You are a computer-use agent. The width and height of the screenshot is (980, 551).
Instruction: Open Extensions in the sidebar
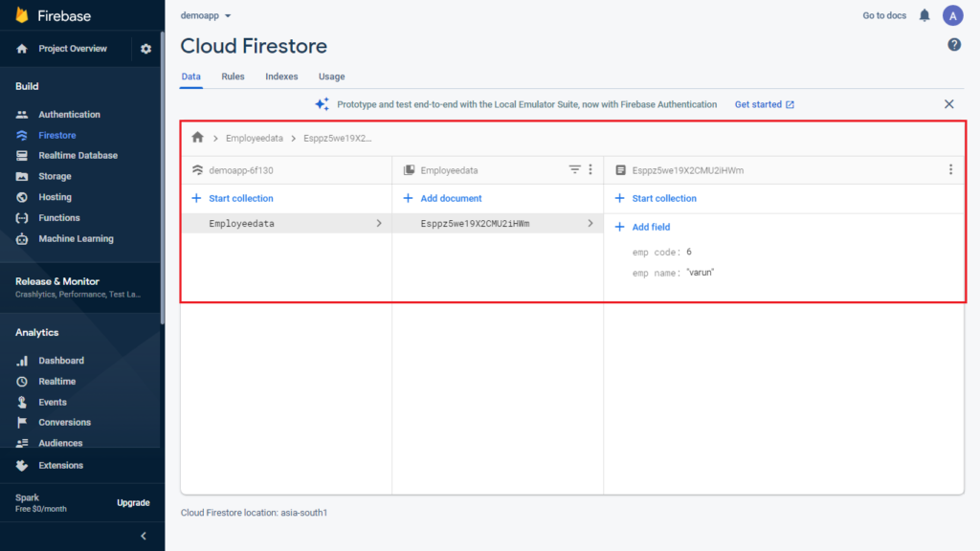point(60,466)
